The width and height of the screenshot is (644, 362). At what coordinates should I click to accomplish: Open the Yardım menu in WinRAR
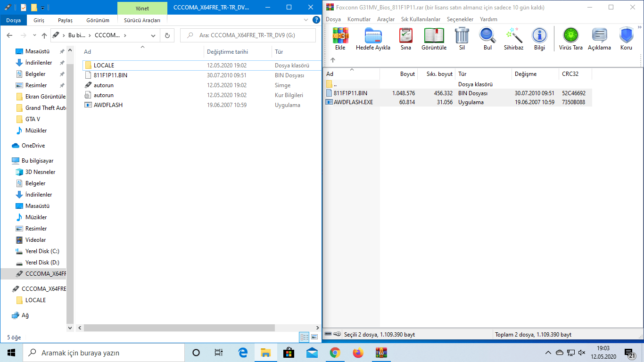click(488, 19)
